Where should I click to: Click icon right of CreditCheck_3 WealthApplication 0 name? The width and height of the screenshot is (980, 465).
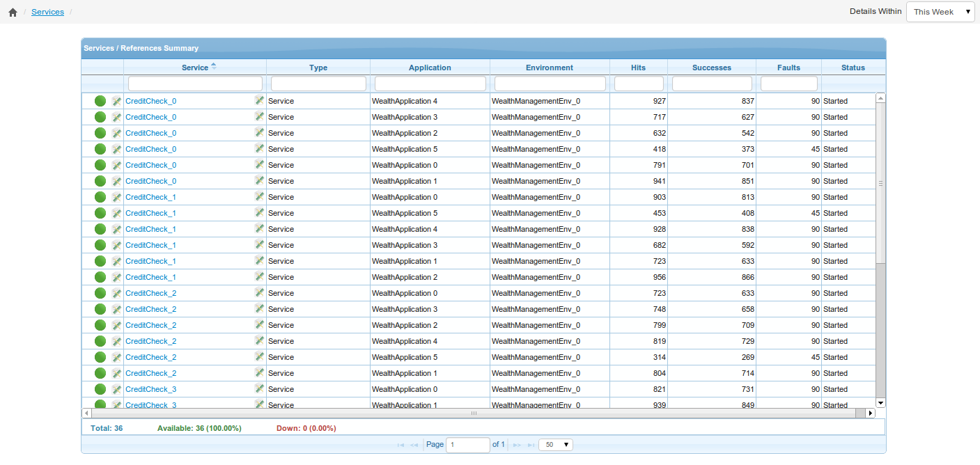click(259, 388)
